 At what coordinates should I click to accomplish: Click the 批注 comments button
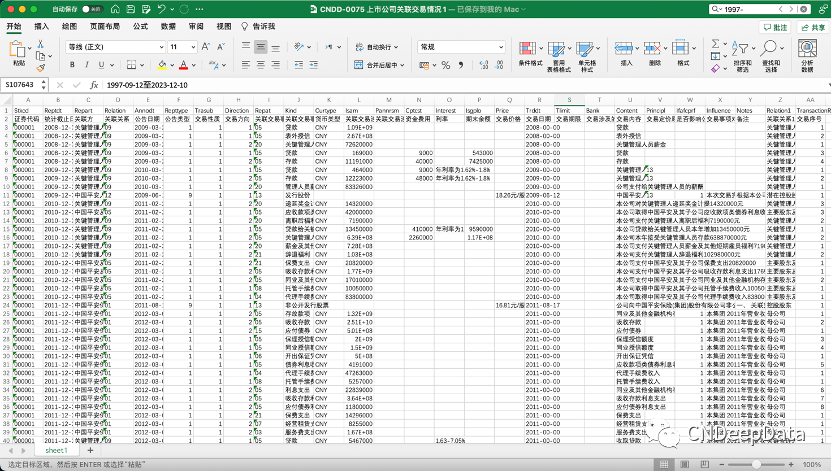[x=776, y=27]
